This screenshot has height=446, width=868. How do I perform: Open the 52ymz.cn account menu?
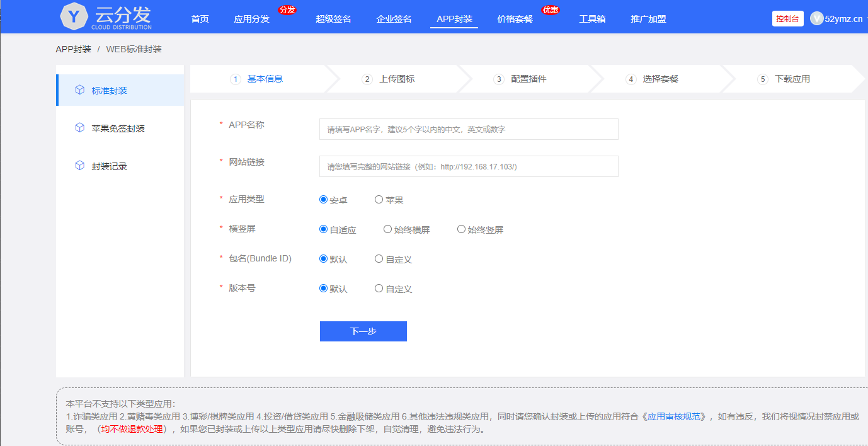pos(843,19)
